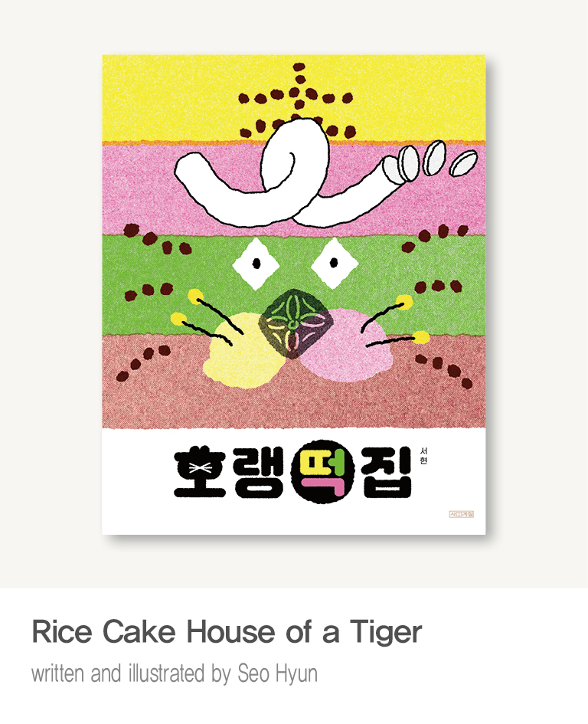The height and width of the screenshot is (724, 588).
Task: Click the 호 character with whiskers in the title
Action: coord(200,472)
